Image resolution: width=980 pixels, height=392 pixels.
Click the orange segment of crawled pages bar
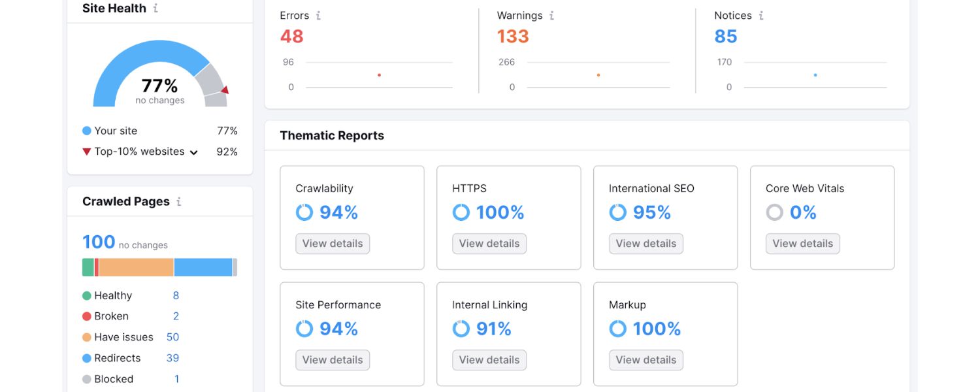(x=136, y=267)
